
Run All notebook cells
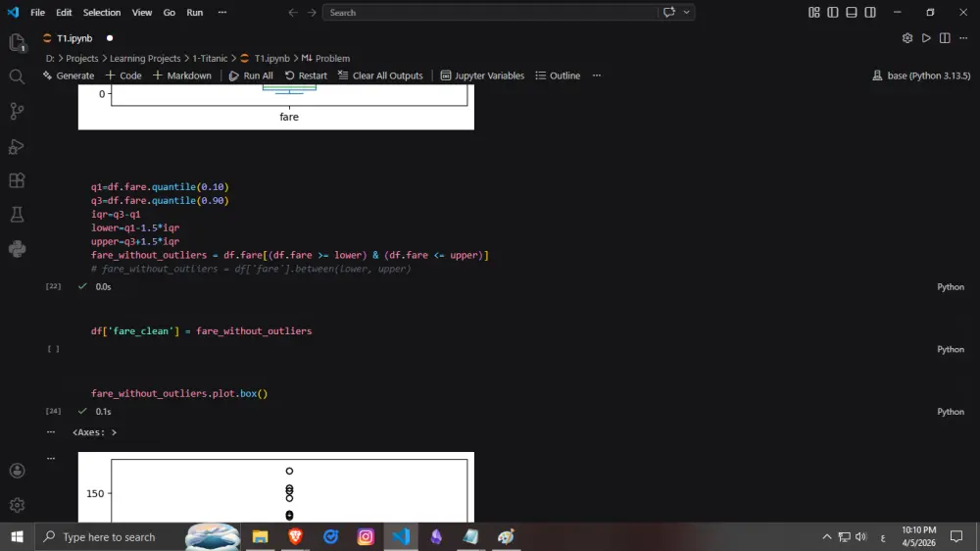(x=251, y=75)
